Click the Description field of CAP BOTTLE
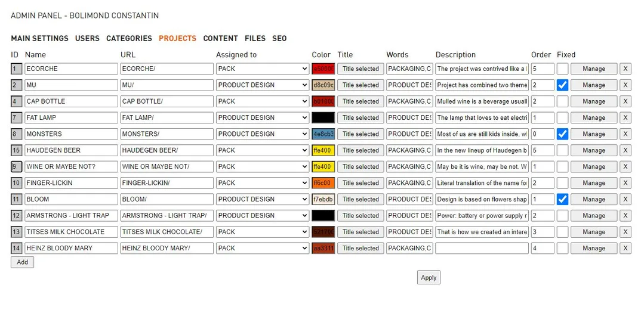644x310 pixels. point(482,101)
